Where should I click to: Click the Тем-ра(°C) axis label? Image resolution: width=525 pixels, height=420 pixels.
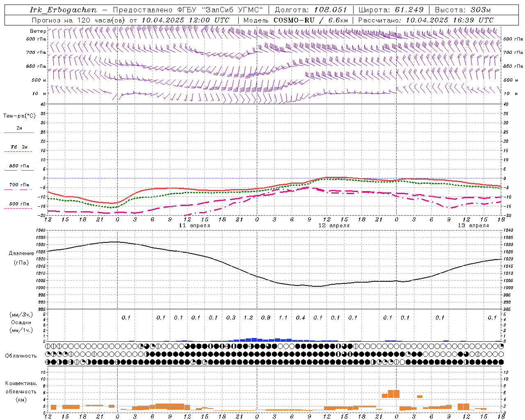coord(19,116)
